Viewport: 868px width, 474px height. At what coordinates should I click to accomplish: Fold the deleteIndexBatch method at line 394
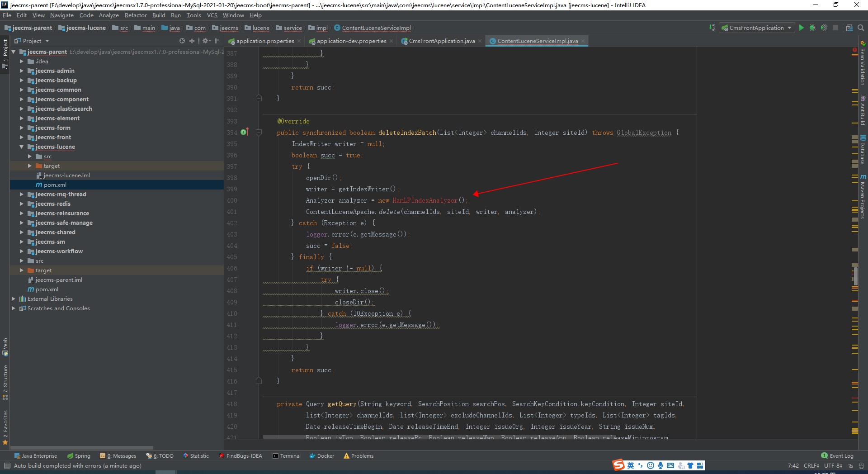coord(259,133)
